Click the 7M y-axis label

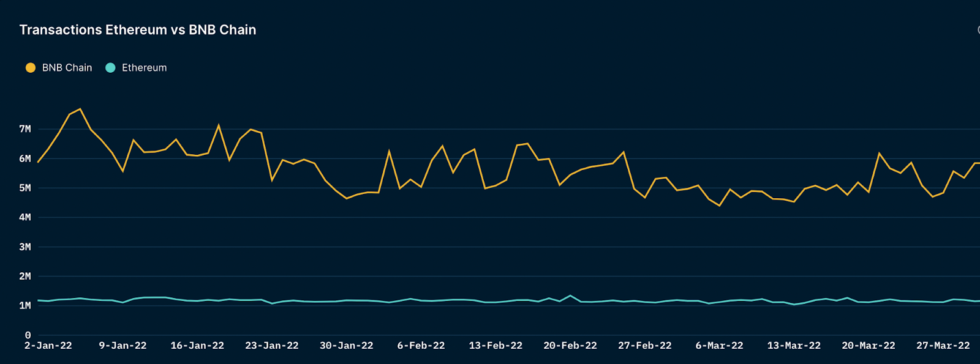(x=25, y=129)
